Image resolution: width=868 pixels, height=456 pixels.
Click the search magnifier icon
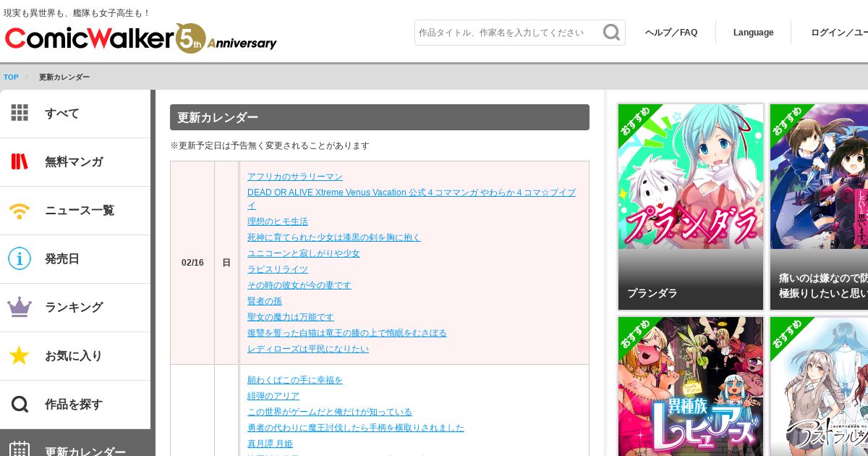[612, 33]
